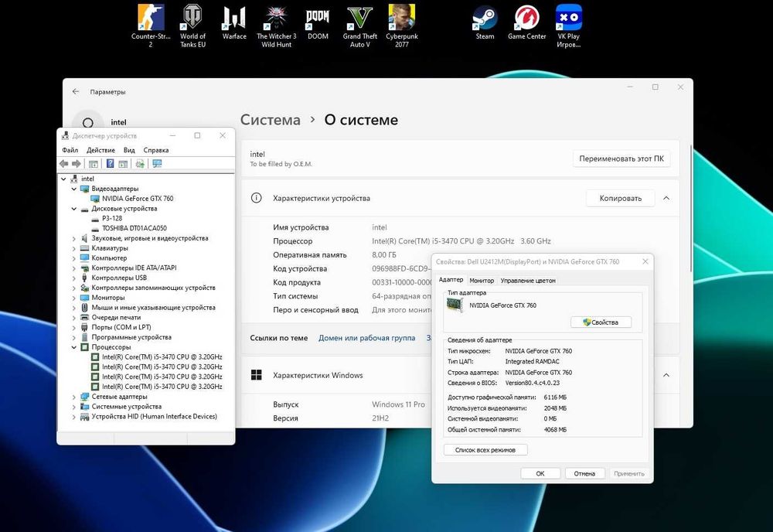This screenshot has width=773, height=532.
Task: Click the show/hide action pane toolbar icon
Action: 123,164
